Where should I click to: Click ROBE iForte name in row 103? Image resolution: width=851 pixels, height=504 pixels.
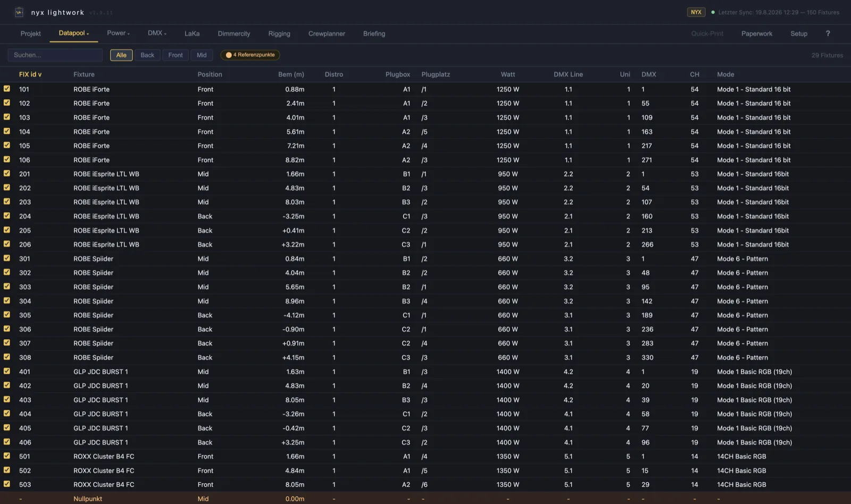pos(91,117)
